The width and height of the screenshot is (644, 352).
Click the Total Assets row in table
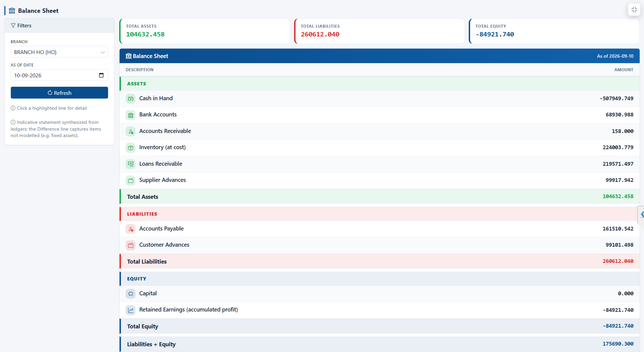click(x=380, y=196)
